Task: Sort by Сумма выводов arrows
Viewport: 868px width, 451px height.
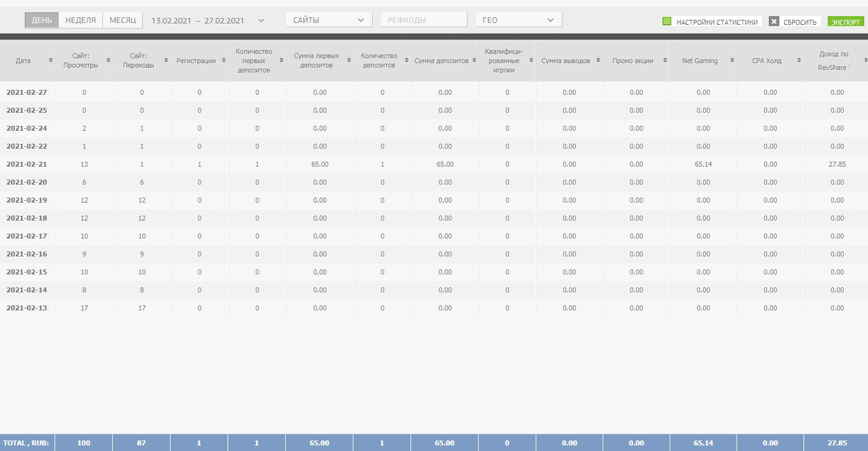Action: click(x=598, y=61)
